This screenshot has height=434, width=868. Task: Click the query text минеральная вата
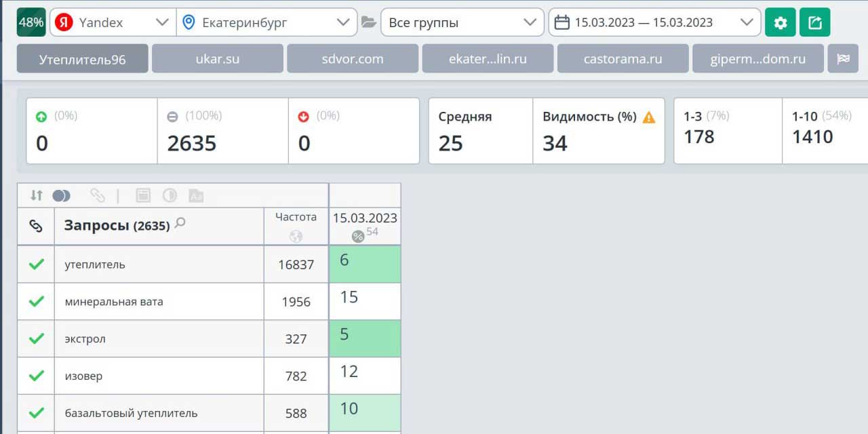coord(114,301)
